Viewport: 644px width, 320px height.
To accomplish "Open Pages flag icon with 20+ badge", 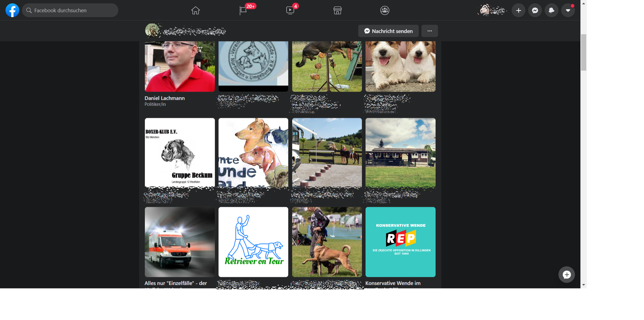I will (x=243, y=10).
